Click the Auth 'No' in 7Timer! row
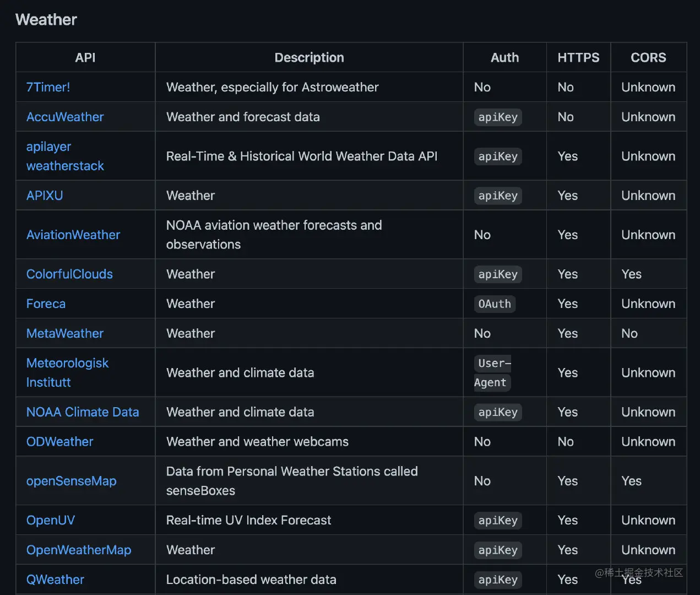700x595 pixels. coord(482,87)
